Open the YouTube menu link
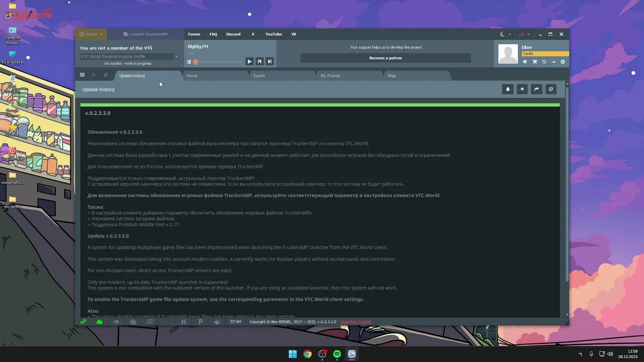This screenshot has width=644, height=362. point(274,34)
